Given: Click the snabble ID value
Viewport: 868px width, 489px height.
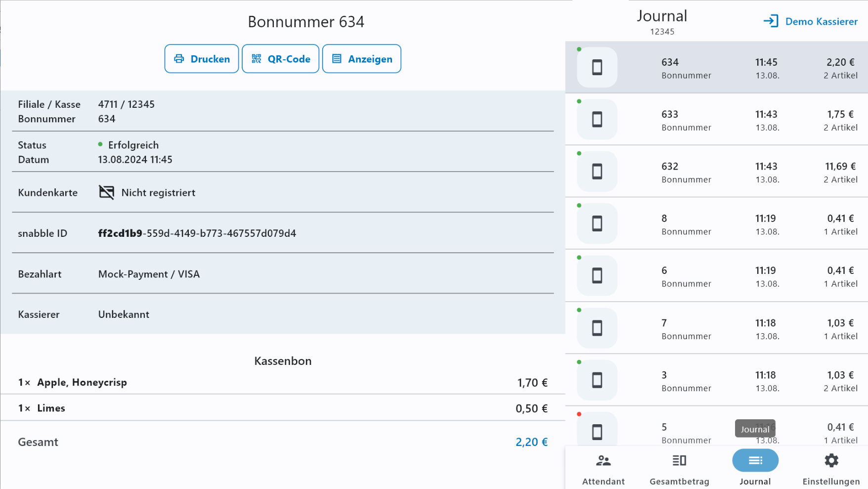Looking at the screenshot, I should tap(197, 233).
